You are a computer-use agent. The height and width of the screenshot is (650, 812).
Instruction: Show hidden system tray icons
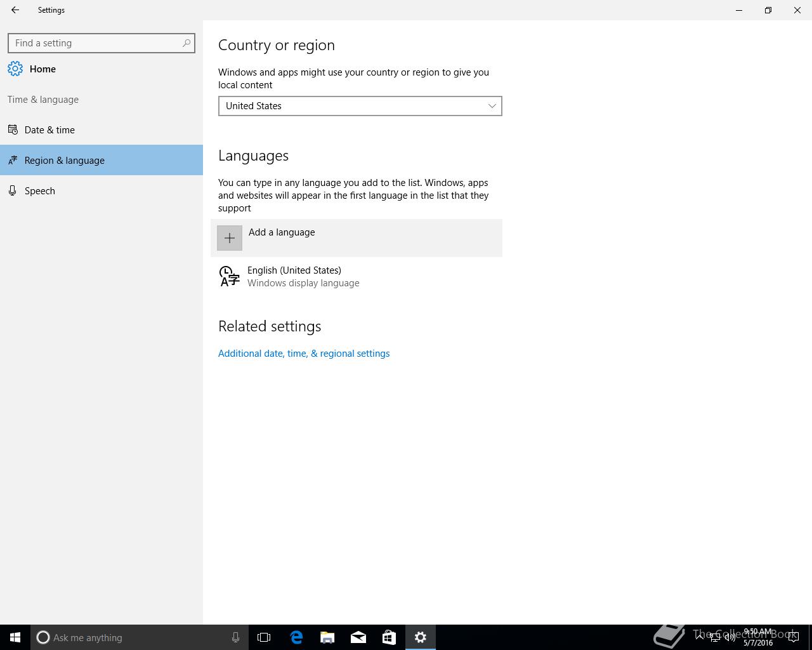[700, 637]
